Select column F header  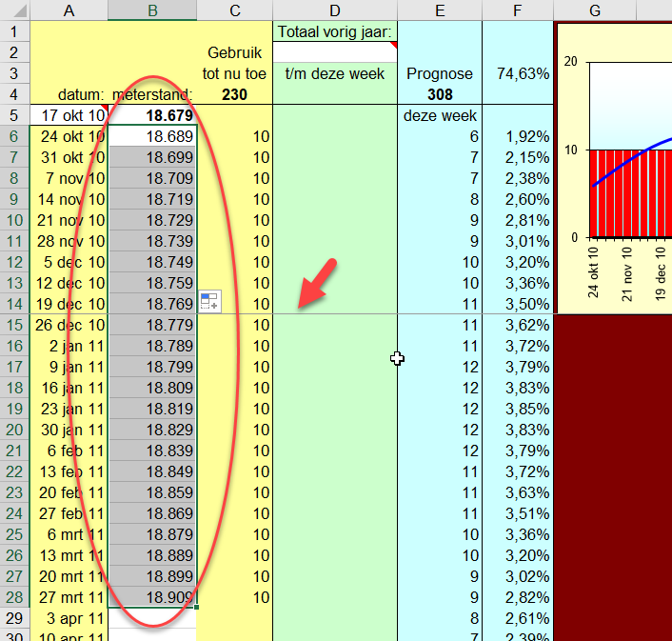coord(517,10)
